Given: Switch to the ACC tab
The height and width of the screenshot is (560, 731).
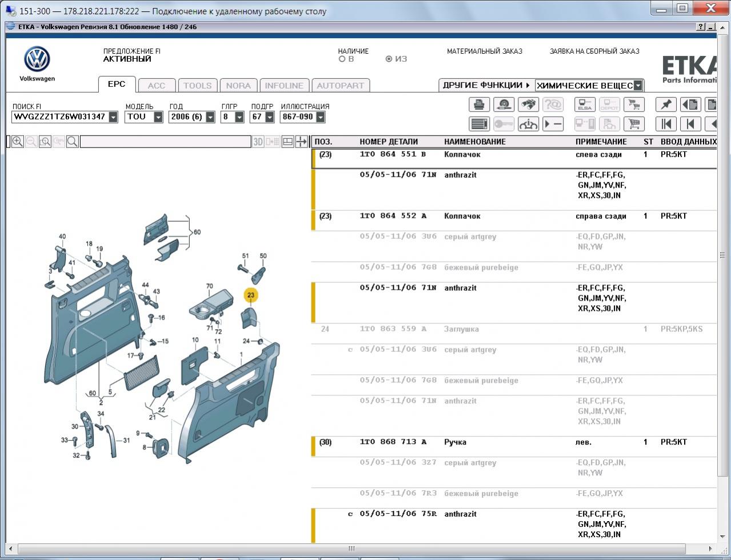Looking at the screenshot, I should coord(157,86).
